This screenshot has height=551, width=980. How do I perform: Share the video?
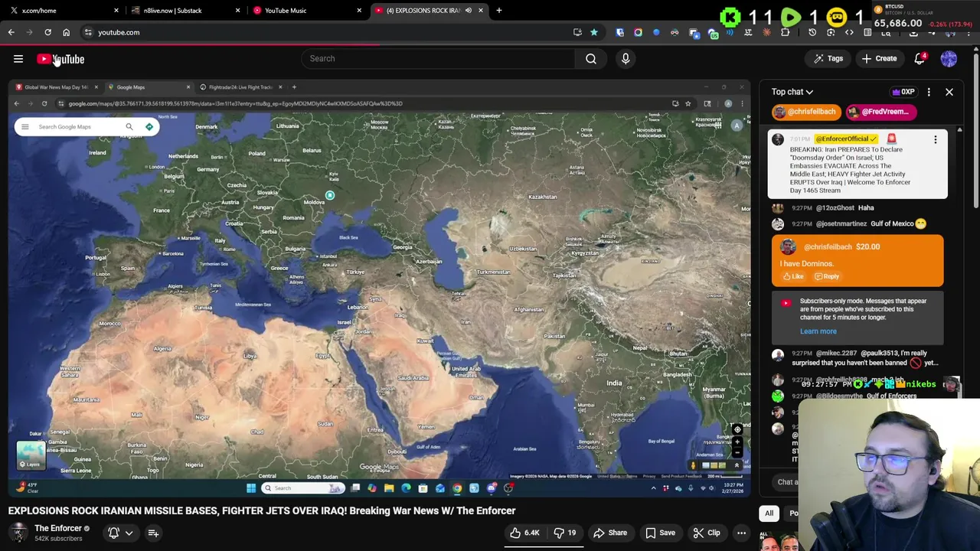coord(610,533)
